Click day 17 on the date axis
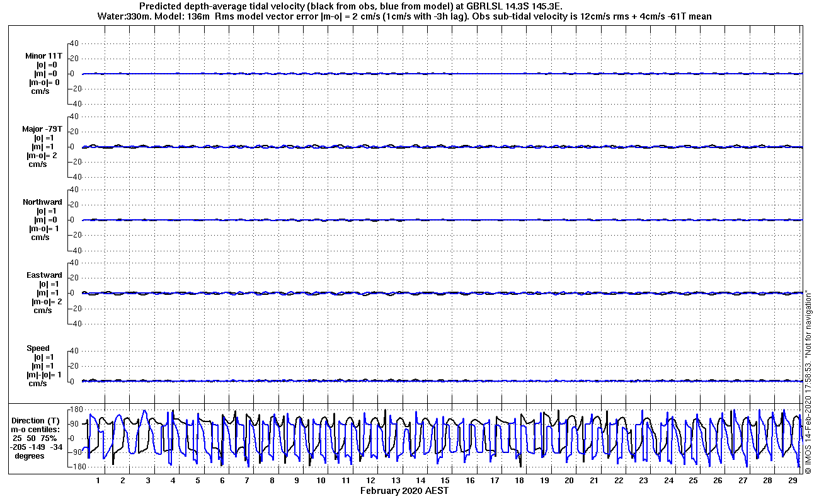 [x=495, y=481]
